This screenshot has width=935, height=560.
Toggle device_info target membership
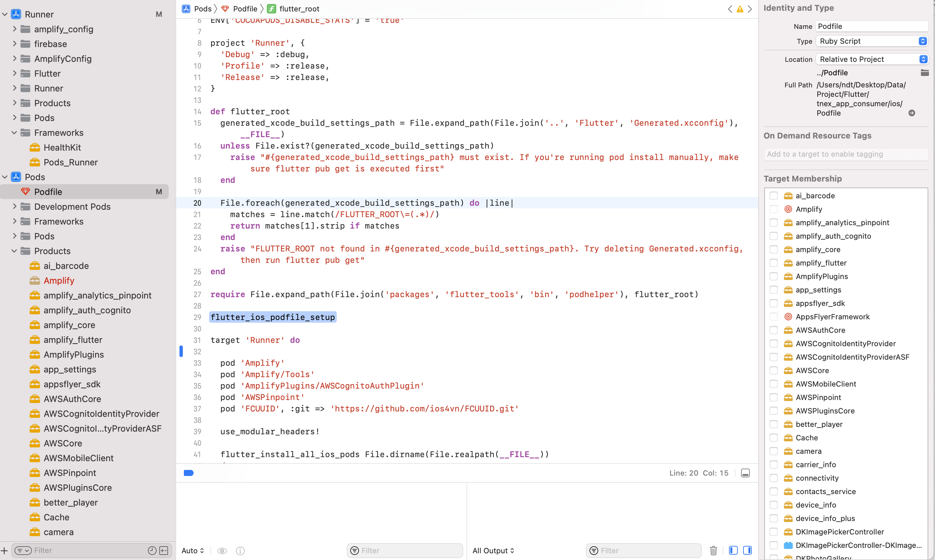tap(773, 505)
